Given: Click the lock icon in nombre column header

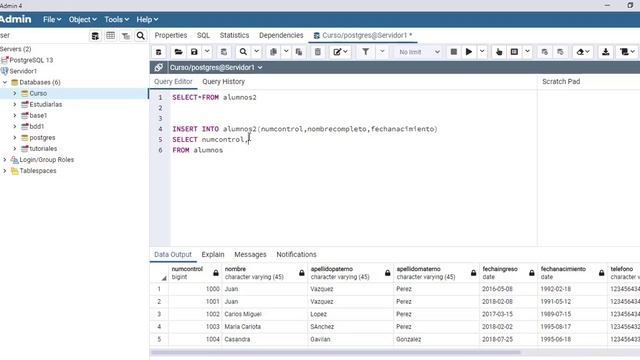Looking at the screenshot, I should [302, 273].
